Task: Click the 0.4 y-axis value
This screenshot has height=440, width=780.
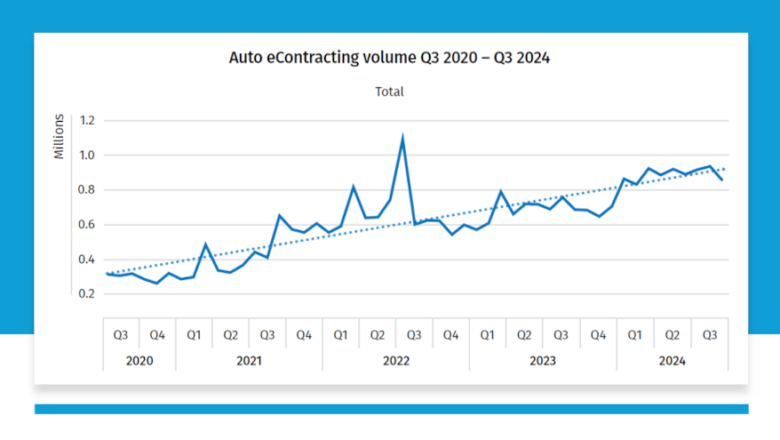Action: (x=86, y=259)
